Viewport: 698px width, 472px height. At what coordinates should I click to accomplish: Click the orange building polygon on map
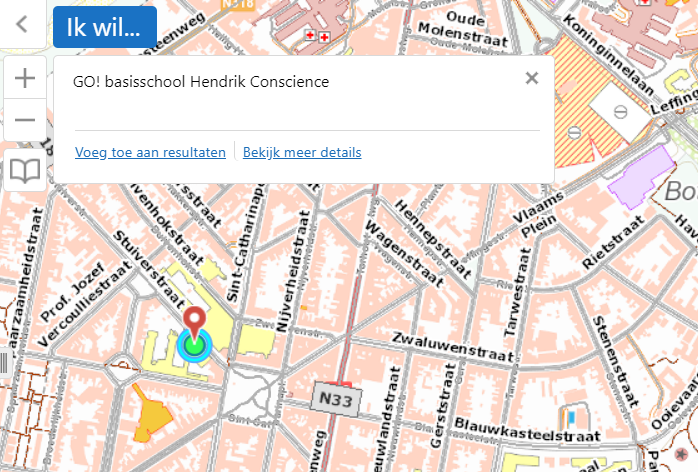click(x=152, y=415)
